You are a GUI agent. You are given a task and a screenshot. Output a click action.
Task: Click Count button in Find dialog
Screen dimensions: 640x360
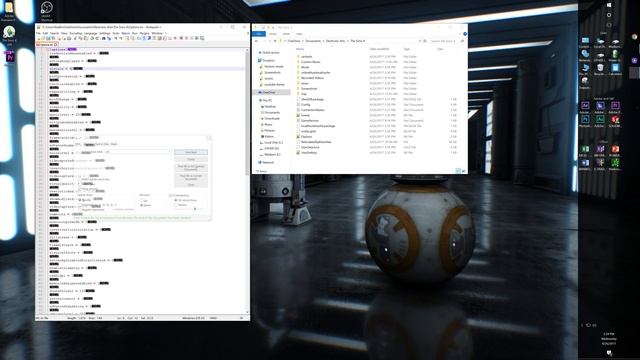[191, 159]
